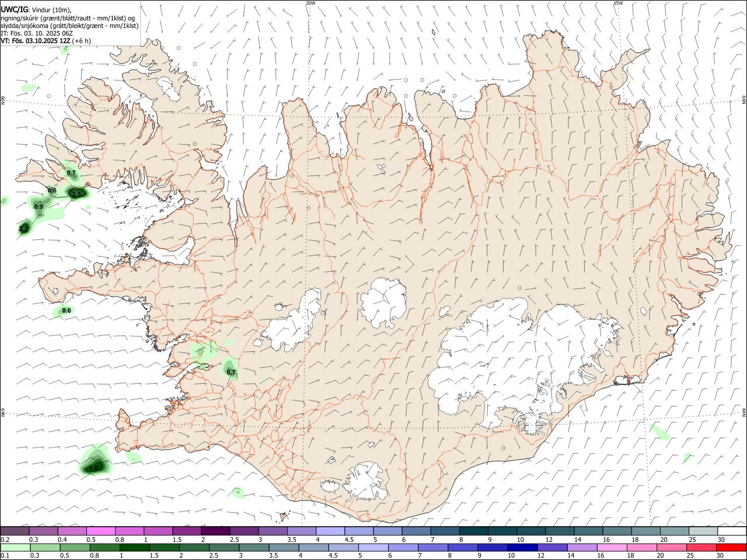Click the "2.5" precipitation value on the map

76,195
